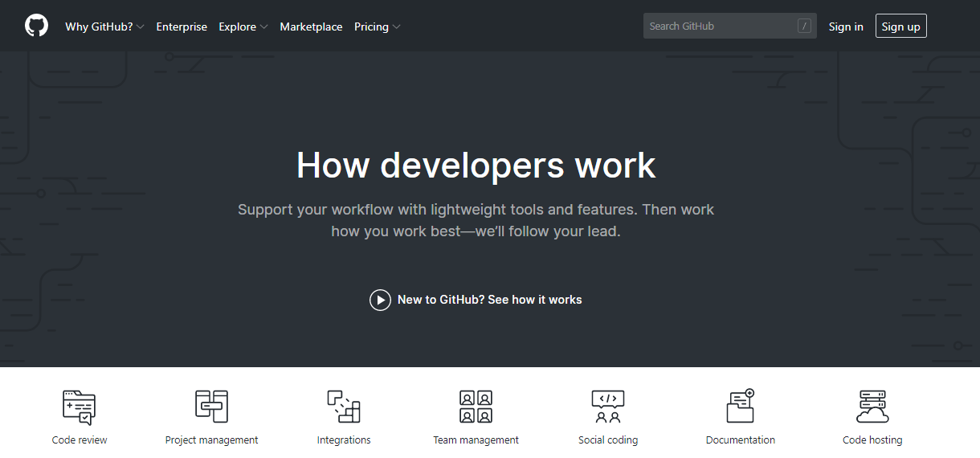980x458 pixels.
Task: Click the Social coding label
Action: (x=608, y=440)
